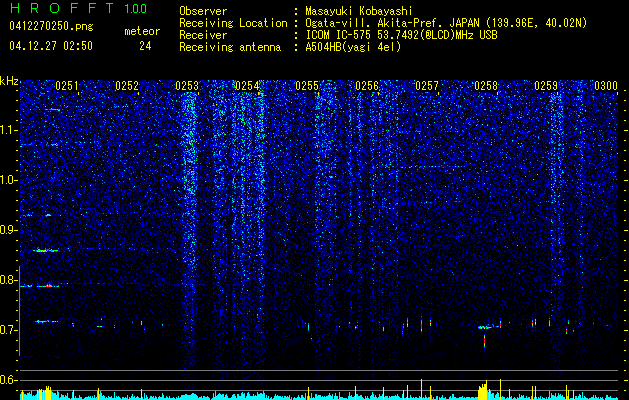Click the HROFFT 1.0.0 title text
The width and height of the screenshot is (629, 400).
78,8
